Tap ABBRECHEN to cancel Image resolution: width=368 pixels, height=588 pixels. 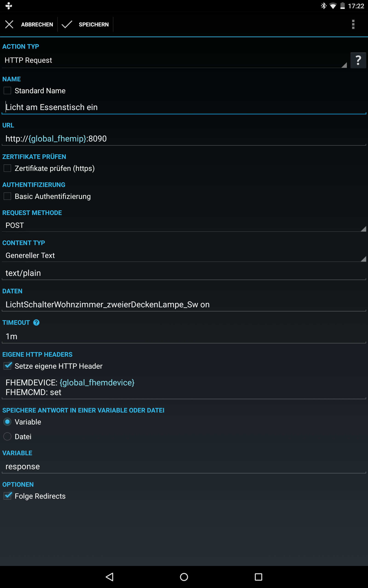[37, 25]
